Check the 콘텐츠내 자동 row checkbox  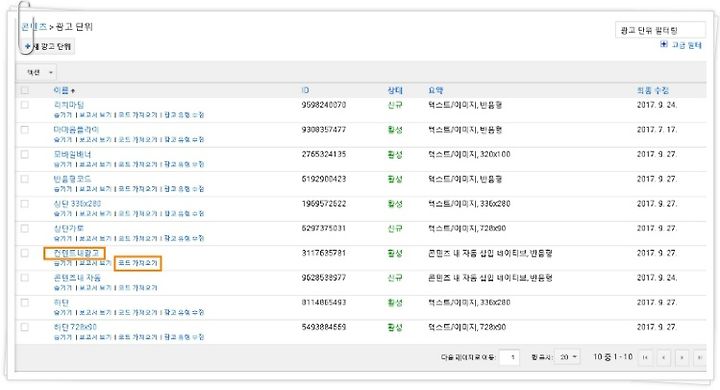point(25,278)
